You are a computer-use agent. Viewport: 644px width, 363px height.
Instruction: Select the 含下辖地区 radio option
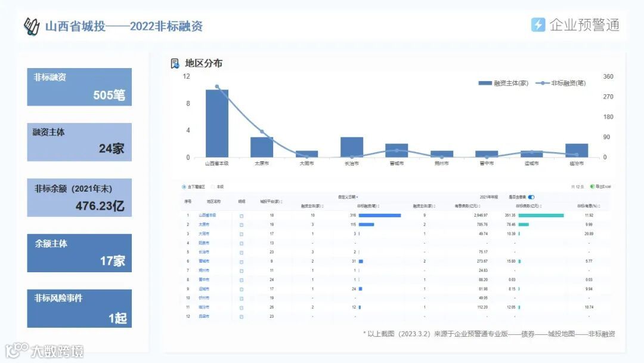(x=184, y=187)
